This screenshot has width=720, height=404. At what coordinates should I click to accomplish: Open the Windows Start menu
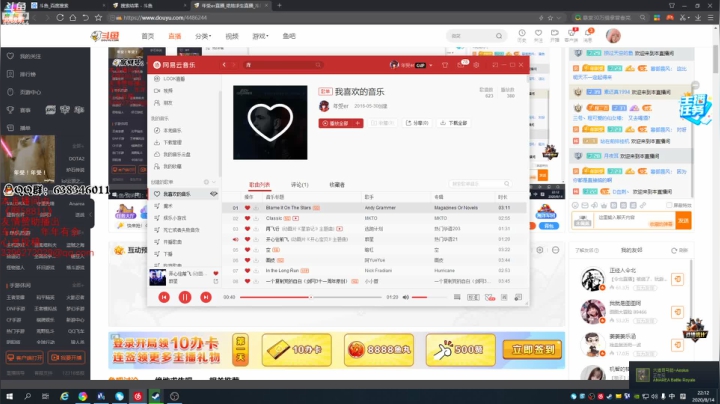pos(9,396)
